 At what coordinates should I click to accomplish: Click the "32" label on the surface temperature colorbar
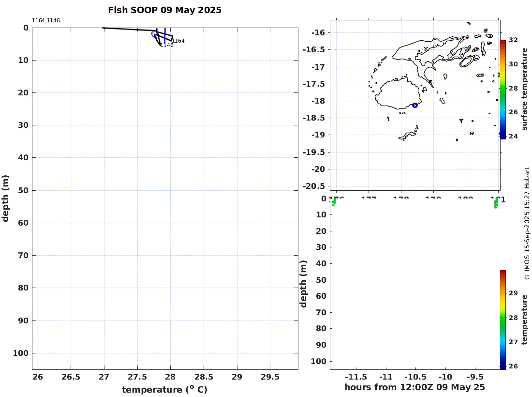point(513,40)
